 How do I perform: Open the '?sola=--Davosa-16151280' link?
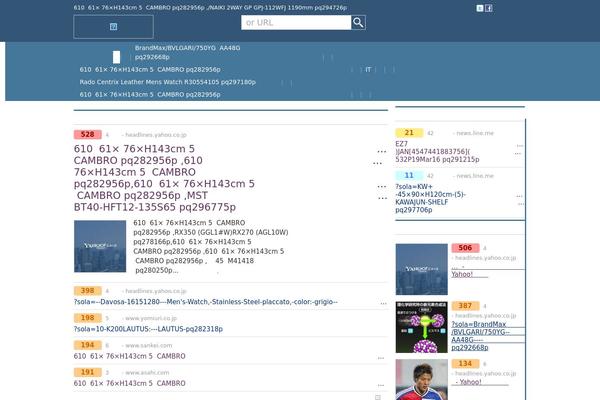click(205, 302)
